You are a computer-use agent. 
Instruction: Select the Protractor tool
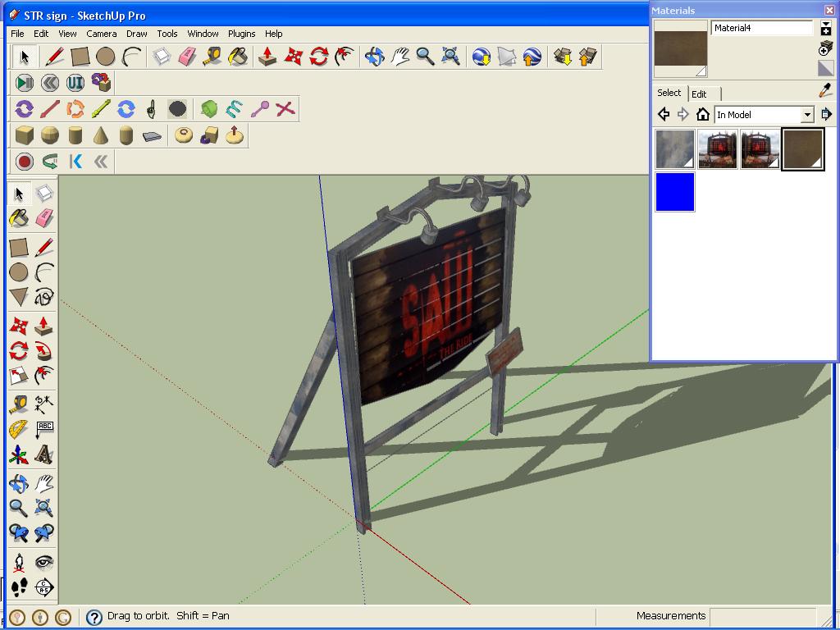coord(19,429)
